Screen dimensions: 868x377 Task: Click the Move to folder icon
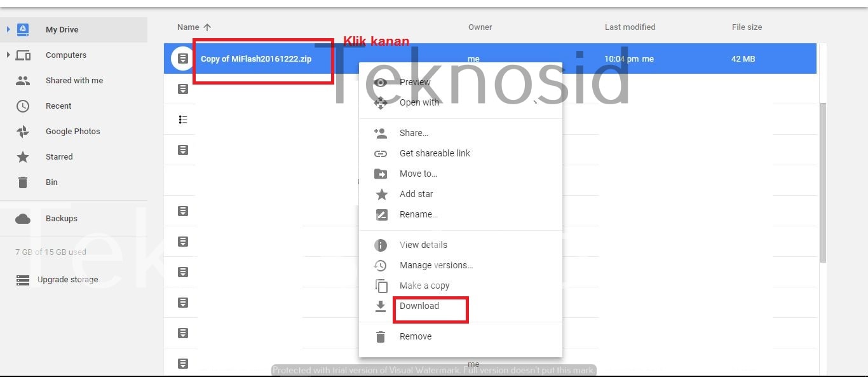[x=381, y=174]
